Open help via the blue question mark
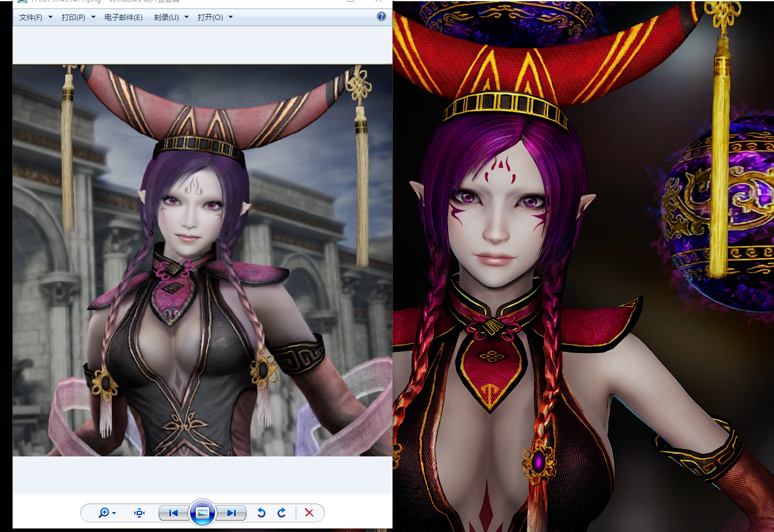The image size is (774, 532). (382, 17)
